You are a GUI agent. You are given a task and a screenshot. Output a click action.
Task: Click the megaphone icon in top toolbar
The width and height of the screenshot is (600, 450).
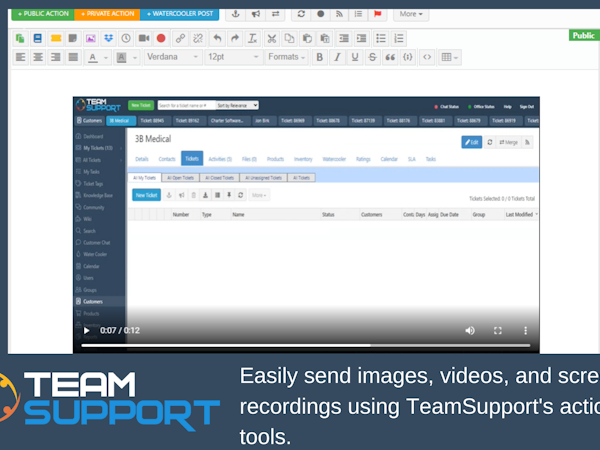(256, 14)
